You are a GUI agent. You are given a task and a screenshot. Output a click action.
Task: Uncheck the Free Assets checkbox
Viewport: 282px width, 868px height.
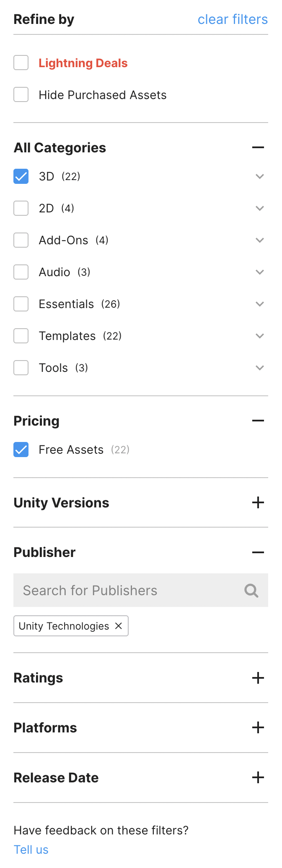(x=21, y=450)
